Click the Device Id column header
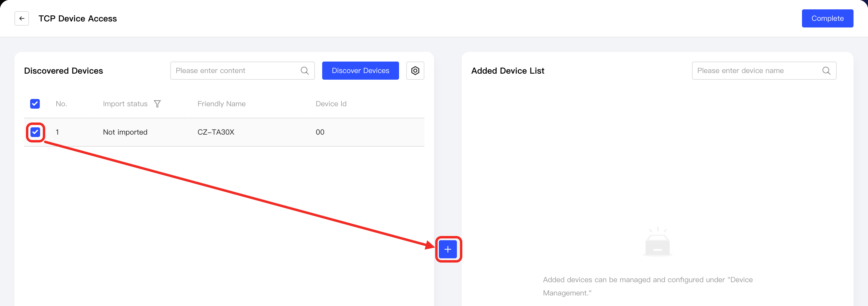The width and height of the screenshot is (868, 306). pyautogui.click(x=331, y=104)
